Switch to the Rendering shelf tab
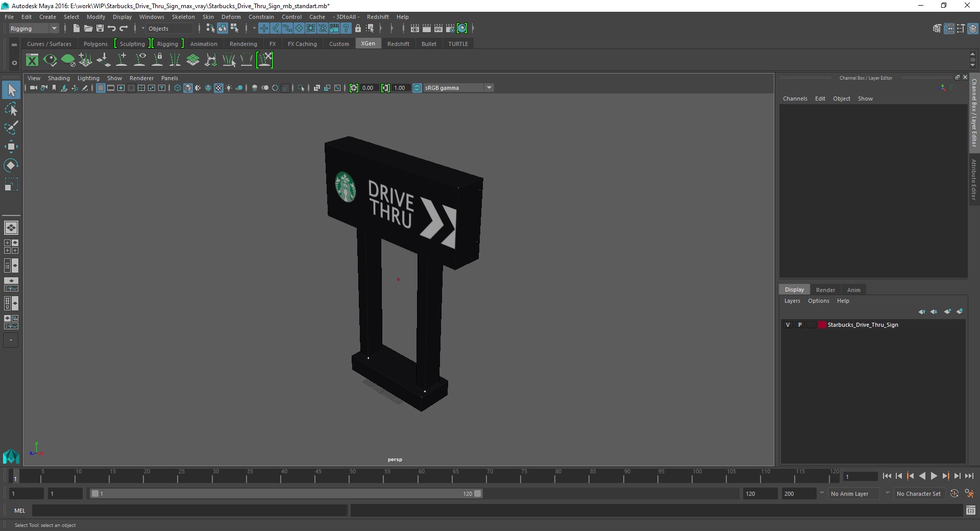This screenshot has height=531, width=980. click(x=243, y=44)
